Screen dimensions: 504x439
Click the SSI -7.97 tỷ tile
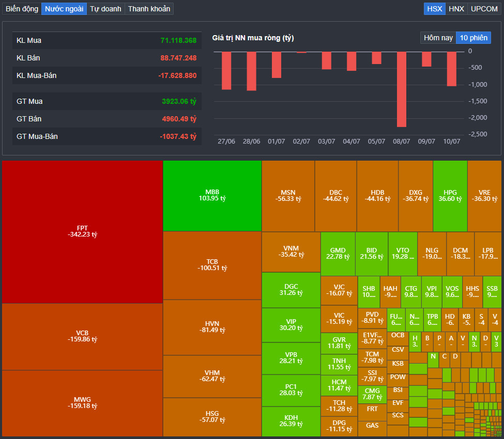(x=372, y=376)
